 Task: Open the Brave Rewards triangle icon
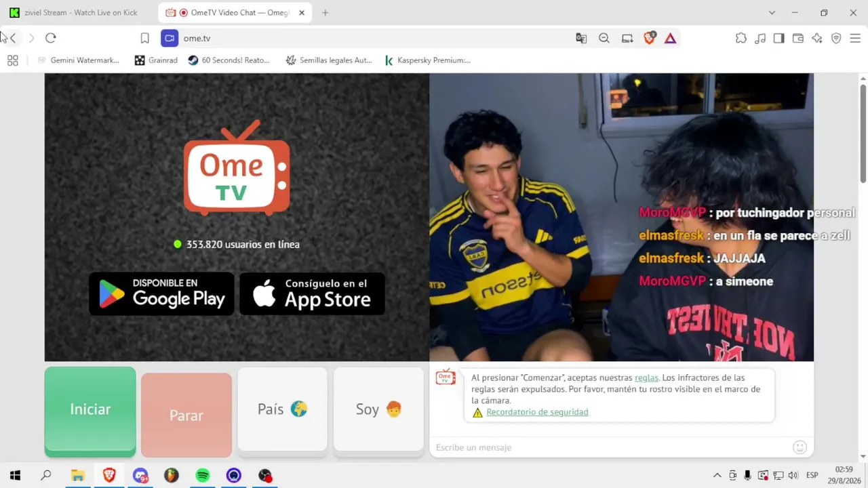[671, 39]
